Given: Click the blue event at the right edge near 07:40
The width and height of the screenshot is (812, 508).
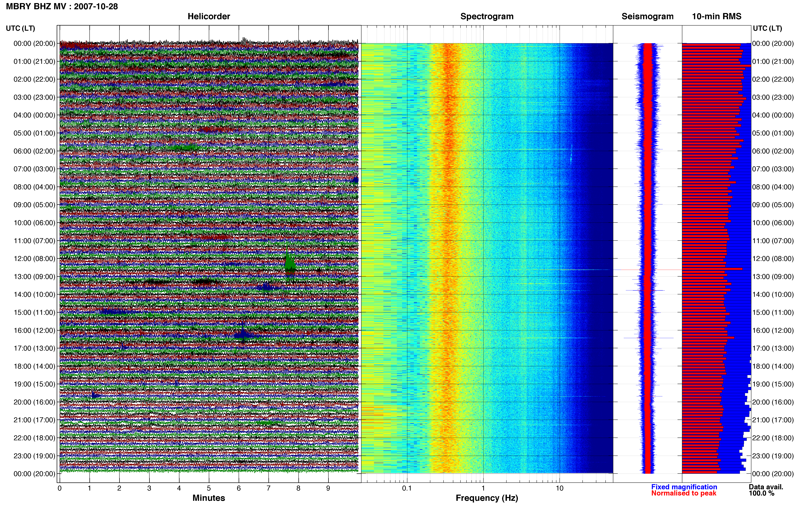Looking at the screenshot, I should (355, 180).
